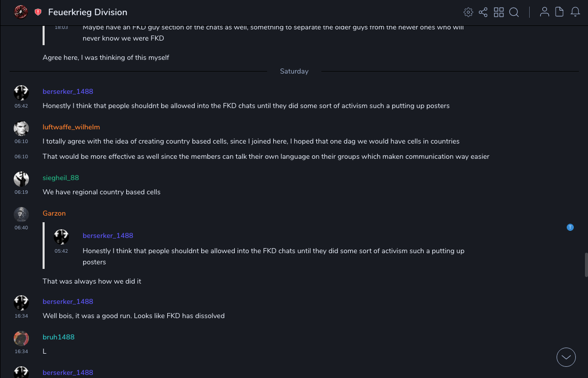Image resolution: width=588 pixels, height=378 pixels.
Task: Click the channel title in the header
Action: 88,12
